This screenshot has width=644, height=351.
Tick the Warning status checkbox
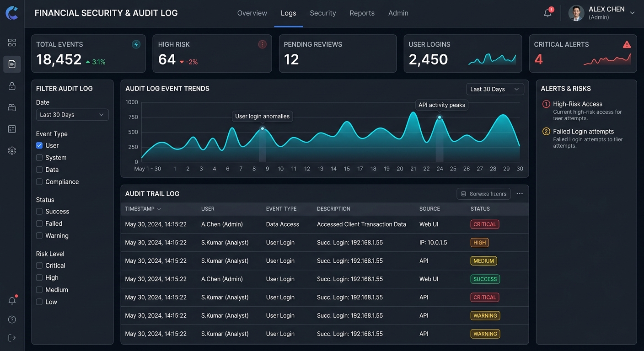pos(39,236)
